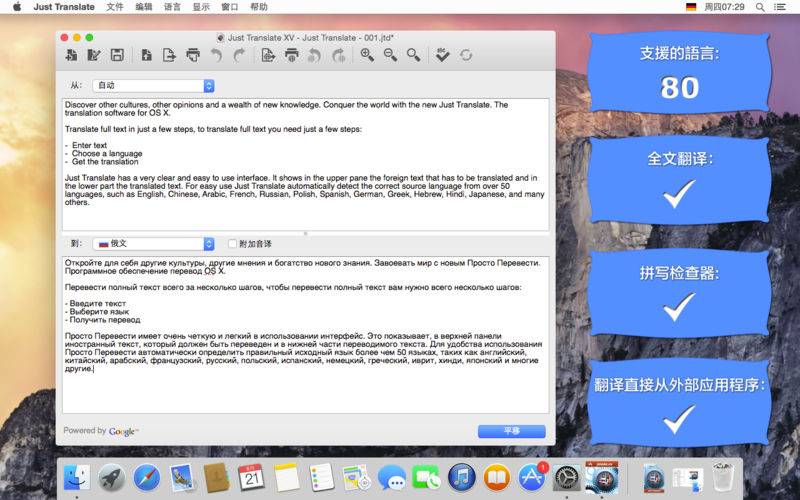Click the document proxy icon in window title
Screen dimensions: 800x500
click(220, 38)
